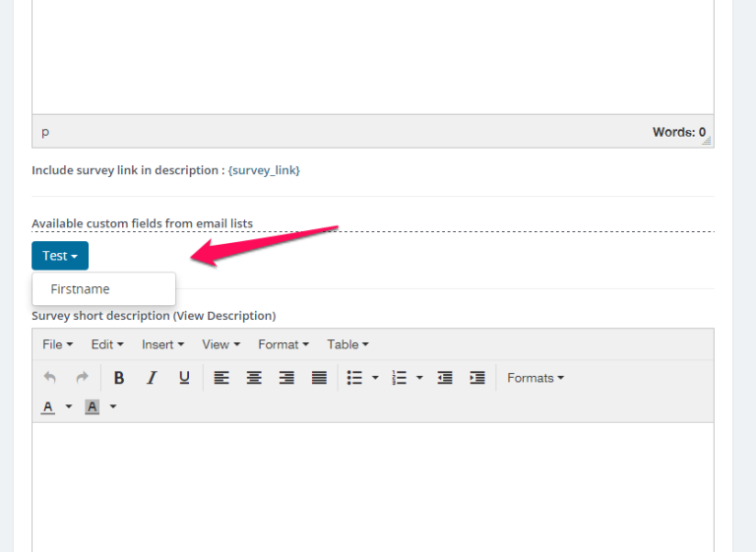The height and width of the screenshot is (552, 756).
Task: Toggle Bold formatting
Action: click(x=119, y=378)
